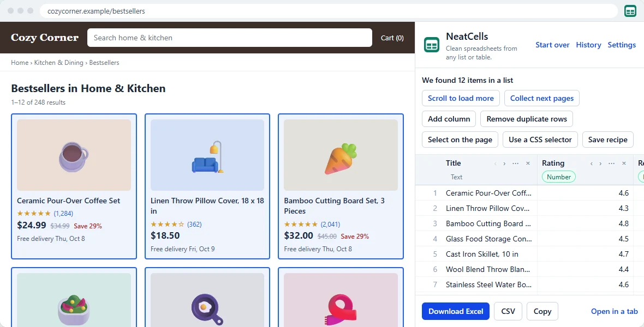This screenshot has width=644, height=327.
Task: Click the $24.99 price
Action: 32,225
